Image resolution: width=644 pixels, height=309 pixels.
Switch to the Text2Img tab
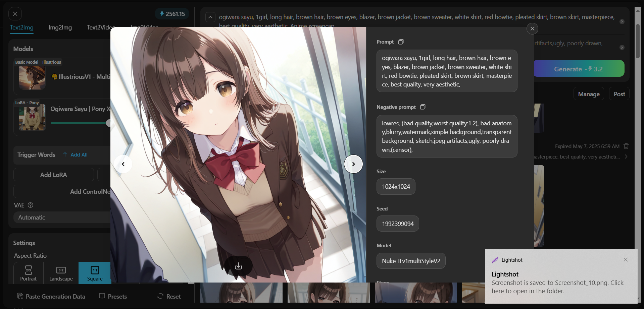pyautogui.click(x=21, y=27)
